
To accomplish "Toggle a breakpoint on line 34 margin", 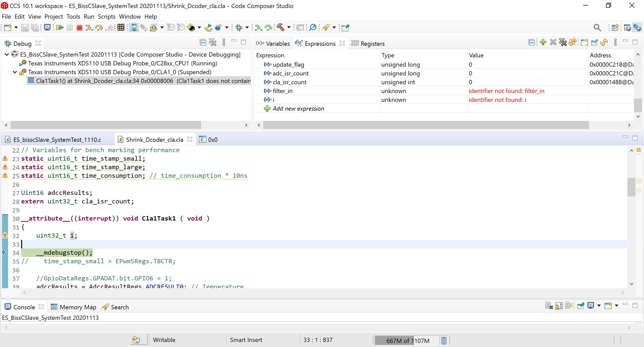I will click(x=5, y=253).
